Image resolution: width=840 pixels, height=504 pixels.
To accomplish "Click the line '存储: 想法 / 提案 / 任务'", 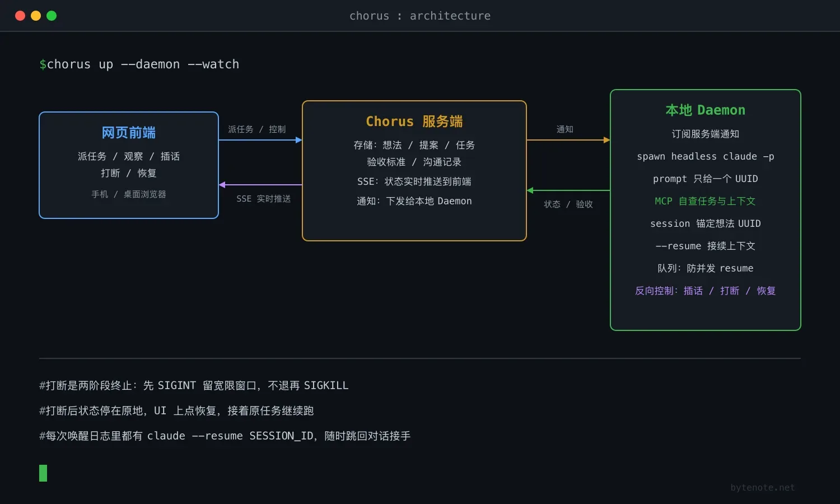I will coord(414,145).
